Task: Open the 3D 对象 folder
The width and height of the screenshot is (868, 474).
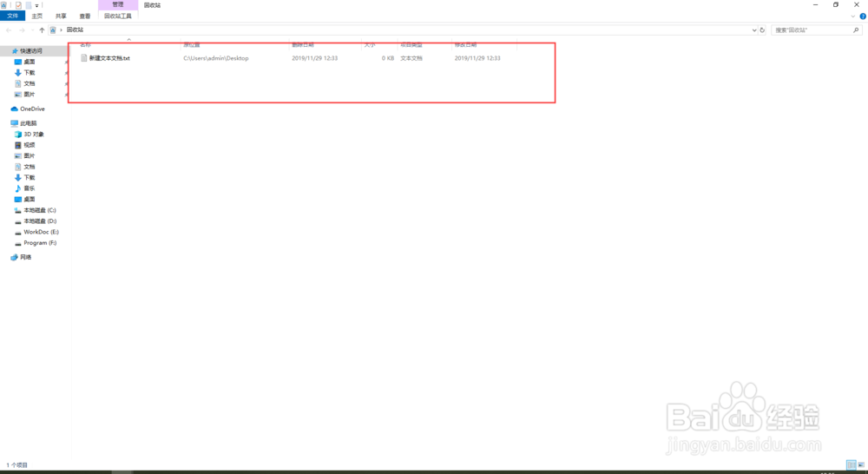Action: [x=33, y=135]
